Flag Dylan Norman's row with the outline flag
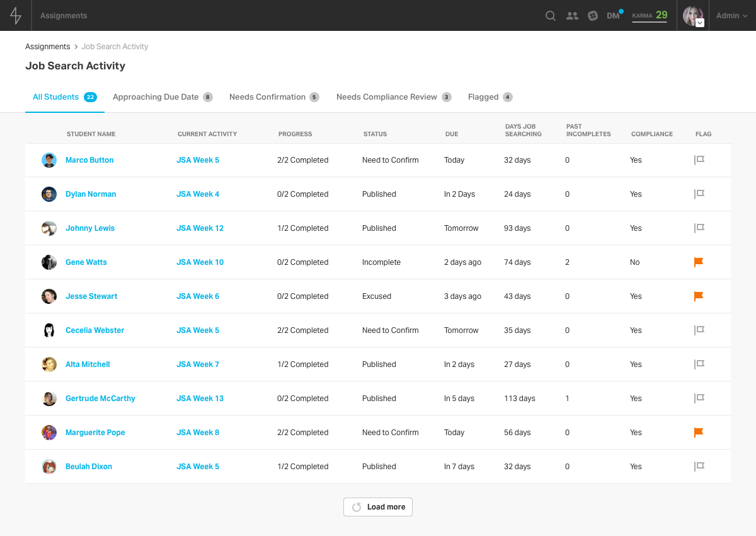The height and width of the screenshot is (536, 756). [x=699, y=194]
